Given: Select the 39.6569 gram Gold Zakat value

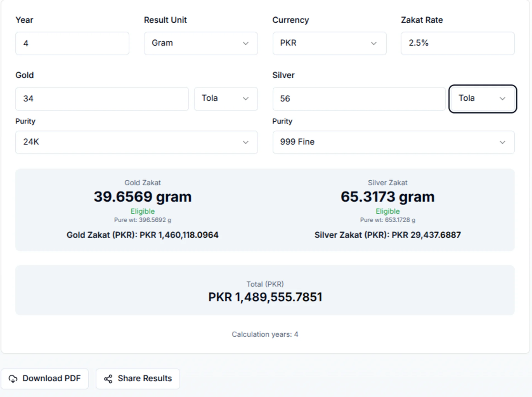Looking at the screenshot, I should click(143, 197).
